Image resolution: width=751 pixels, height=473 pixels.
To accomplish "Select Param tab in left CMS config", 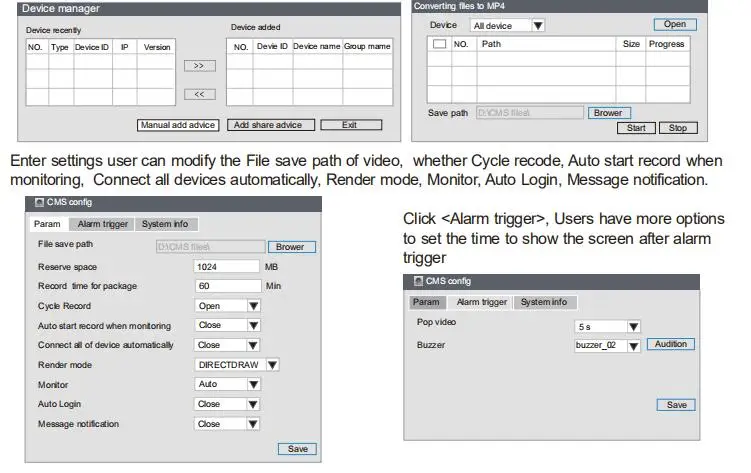I will tap(47, 224).
